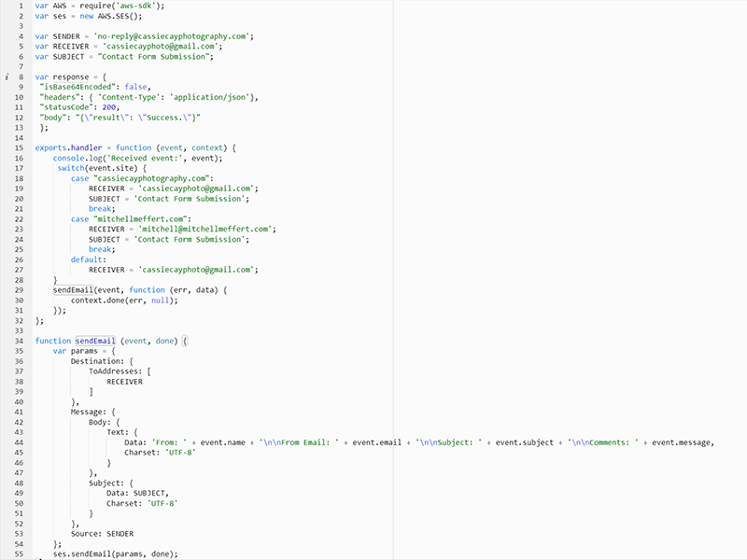Click RECEIVER on line 38
The image size is (747, 560).
pyautogui.click(x=124, y=382)
